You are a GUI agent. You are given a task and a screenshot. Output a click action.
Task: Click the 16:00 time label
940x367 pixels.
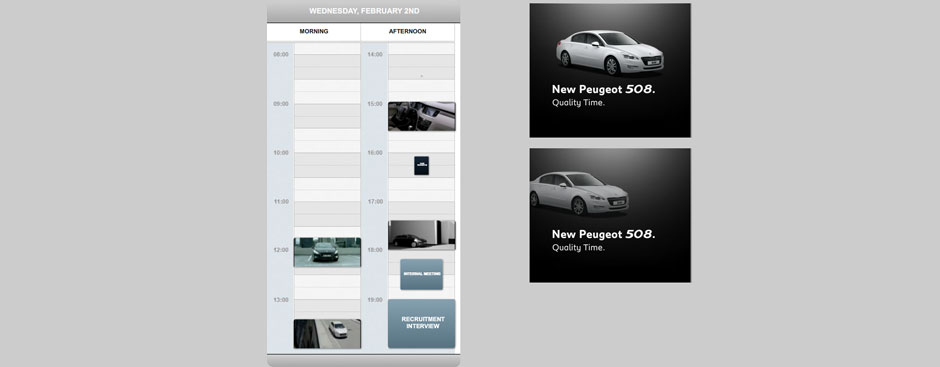point(375,153)
